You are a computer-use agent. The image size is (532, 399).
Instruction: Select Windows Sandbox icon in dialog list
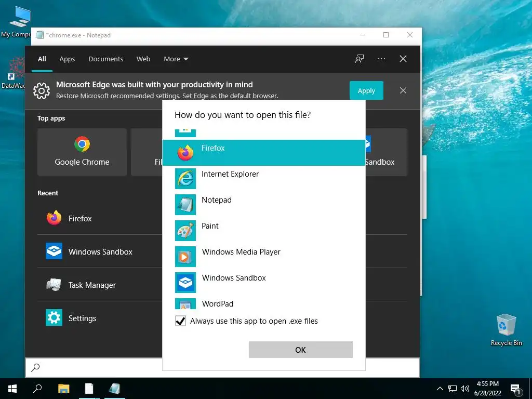(x=185, y=283)
